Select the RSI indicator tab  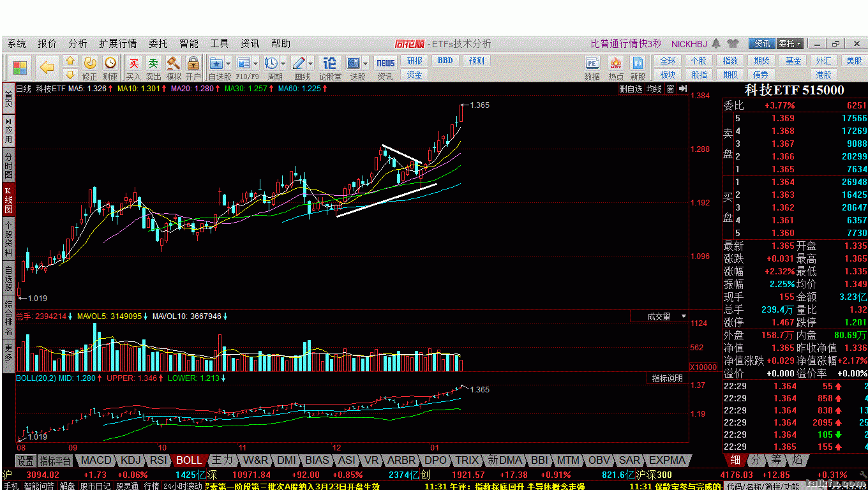coord(158,460)
